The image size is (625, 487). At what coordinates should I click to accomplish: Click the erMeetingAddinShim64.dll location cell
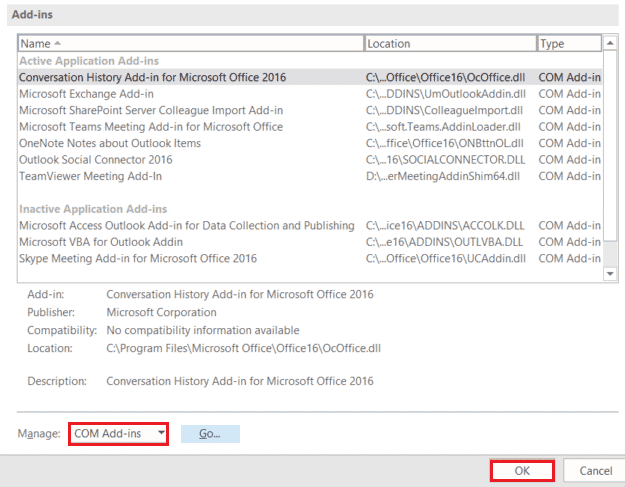tap(442, 176)
